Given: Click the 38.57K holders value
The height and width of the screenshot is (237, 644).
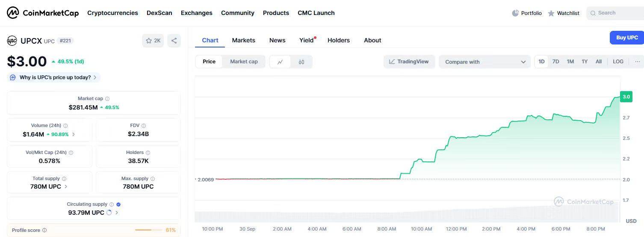Looking at the screenshot, I should tap(138, 161).
